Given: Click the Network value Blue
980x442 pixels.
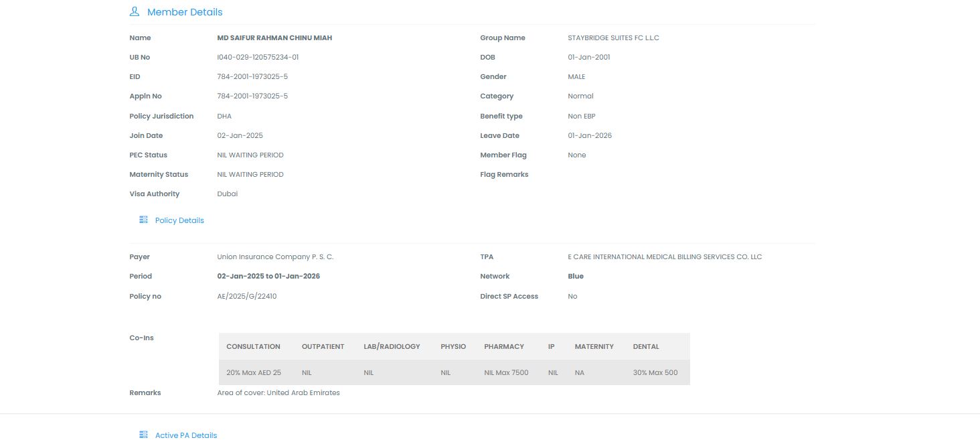Looking at the screenshot, I should pos(576,277).
